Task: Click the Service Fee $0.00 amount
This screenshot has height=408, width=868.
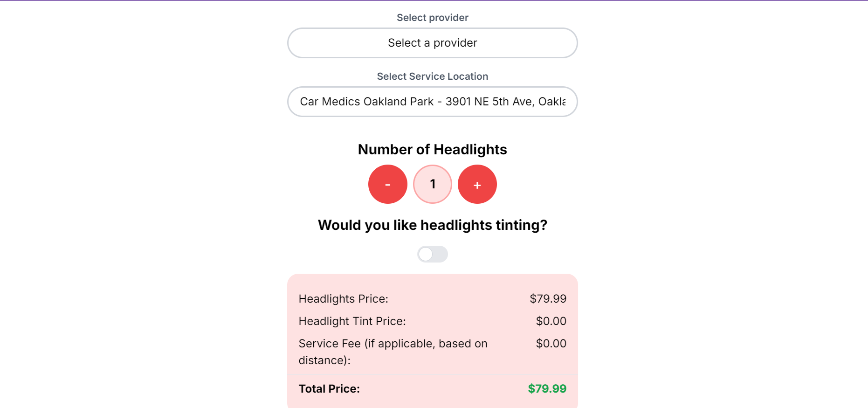Action: 551,344
